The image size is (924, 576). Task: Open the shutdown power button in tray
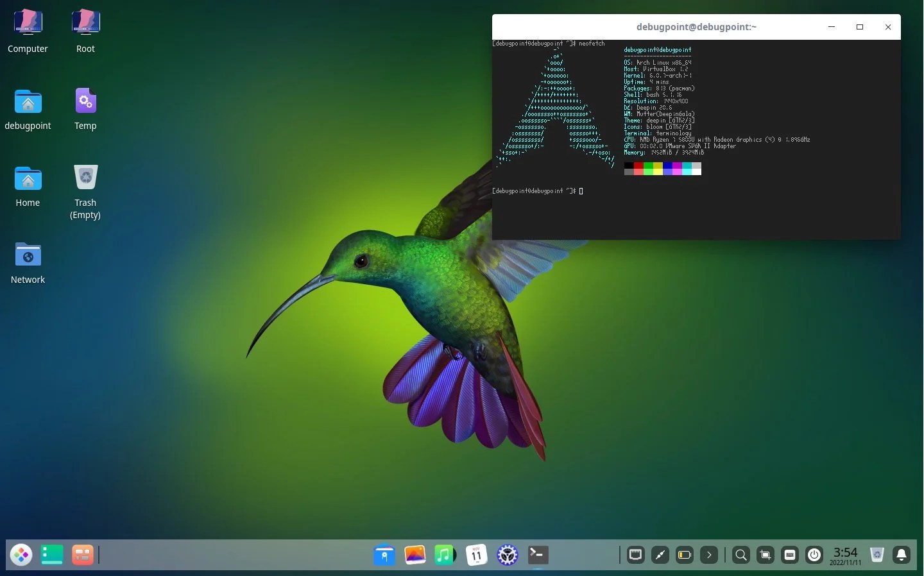click(x=814, y=555)
